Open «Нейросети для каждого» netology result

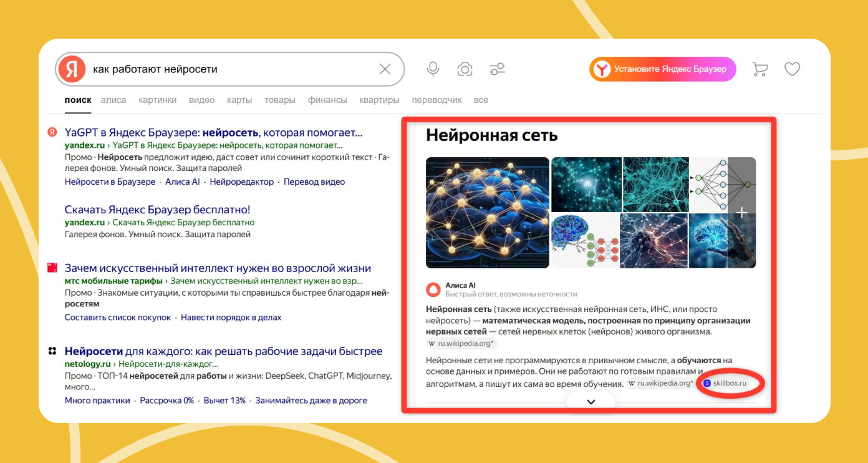pos(223,351)
